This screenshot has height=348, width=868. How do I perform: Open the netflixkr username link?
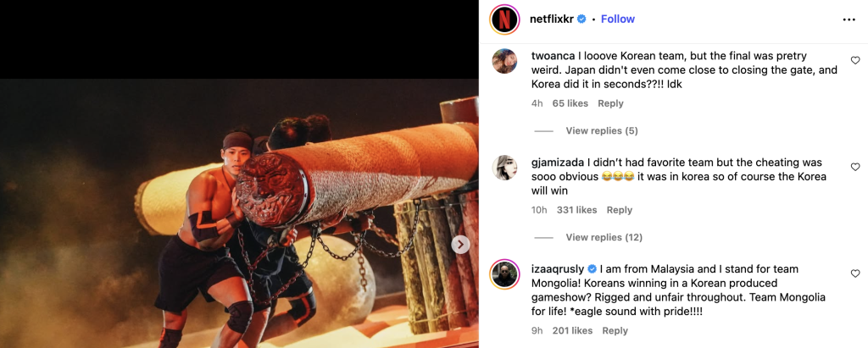coord(552,19)
